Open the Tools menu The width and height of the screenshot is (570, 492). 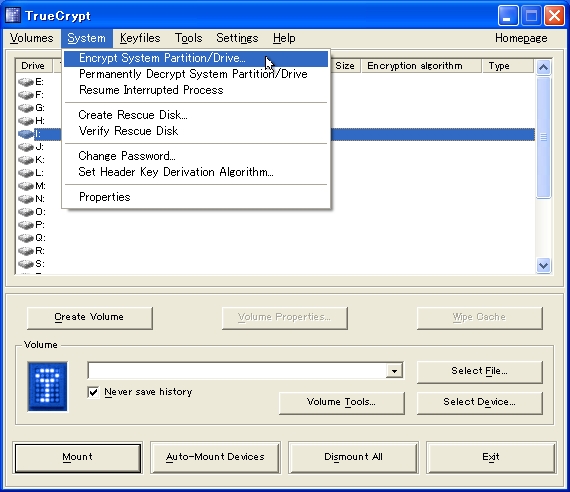point(188,38)
